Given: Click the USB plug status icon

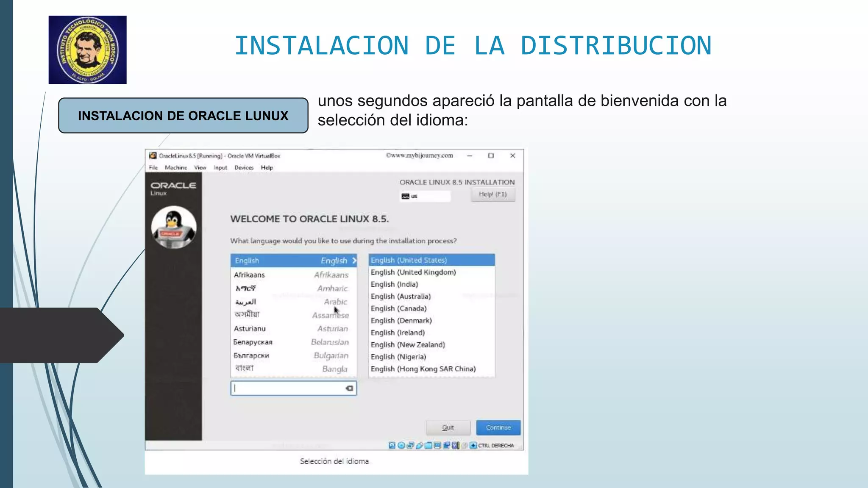Looking at the screenshot, I should tap(420, 446).
